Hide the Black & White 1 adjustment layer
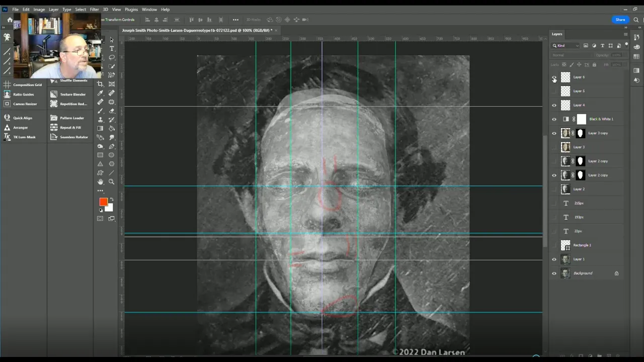Screen dimensions: 644x362 point(554,119)
